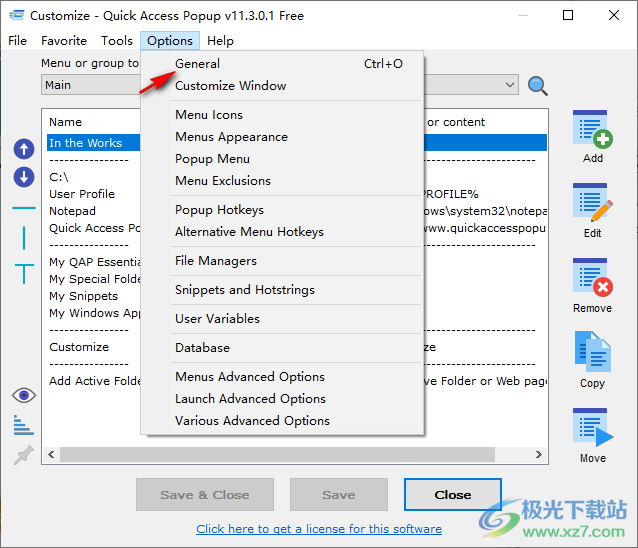Click the scrollbar left arrow
This screenshot has height=548, width=638.
tap(51, 454)
